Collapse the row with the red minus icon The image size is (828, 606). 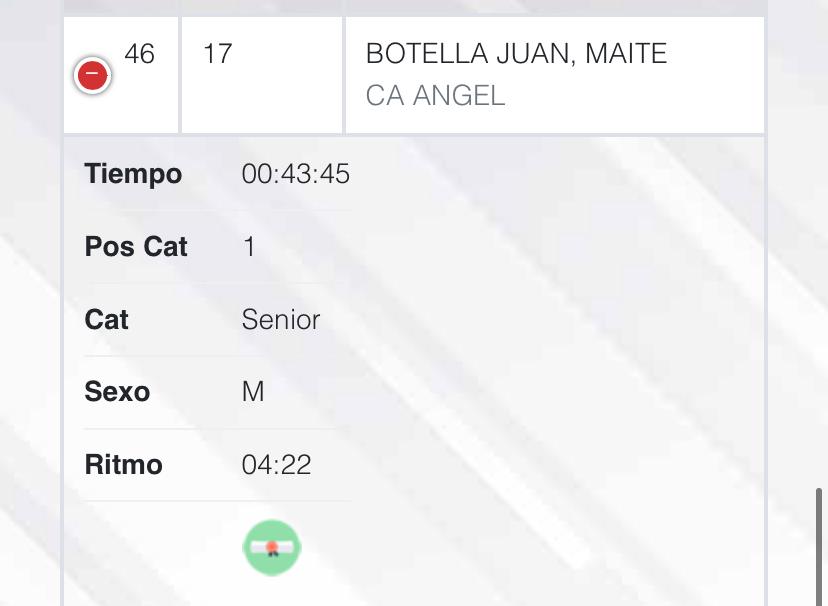coord(92,75)
